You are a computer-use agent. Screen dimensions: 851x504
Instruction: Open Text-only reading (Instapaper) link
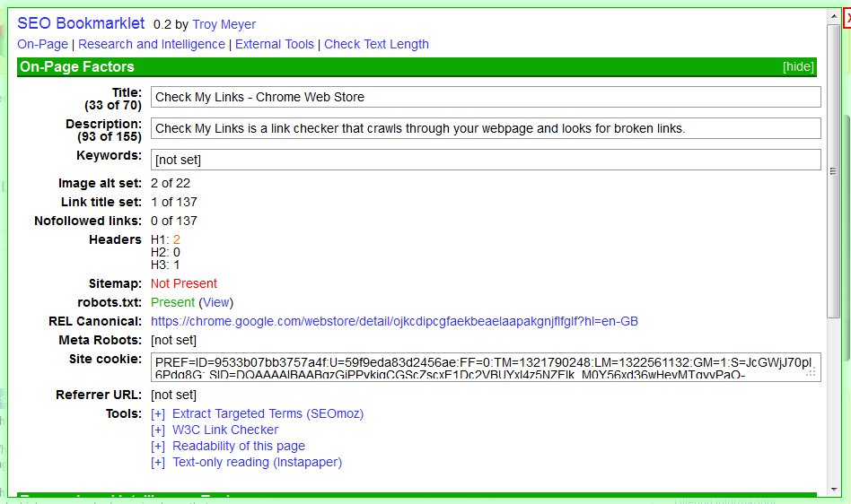258,463
